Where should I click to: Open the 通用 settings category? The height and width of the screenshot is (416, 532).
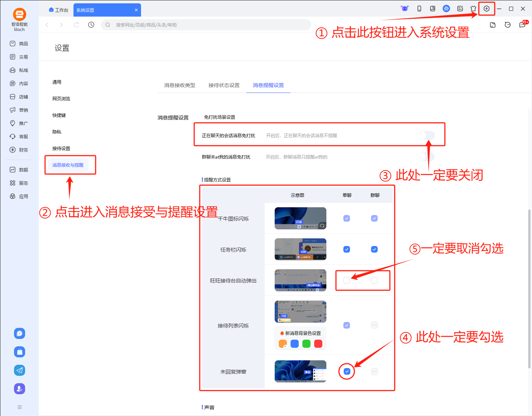pyautogui.click(x=57, y=82)
